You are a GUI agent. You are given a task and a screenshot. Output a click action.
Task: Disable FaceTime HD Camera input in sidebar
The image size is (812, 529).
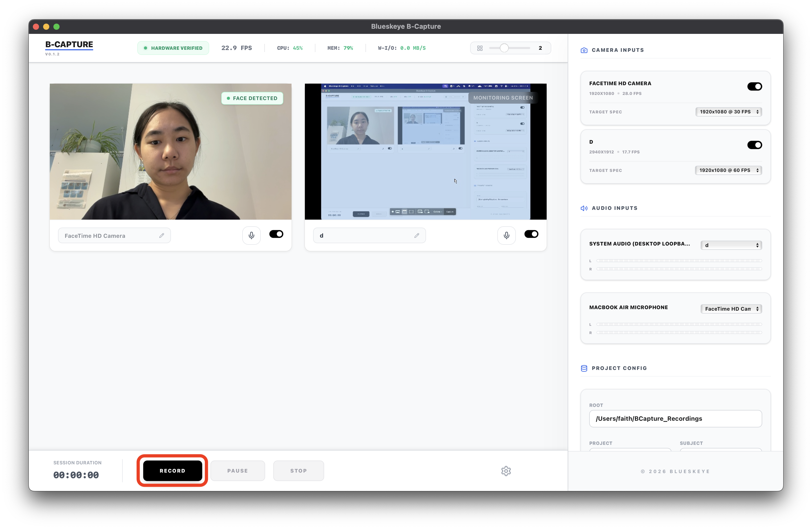pyautogui.click(x=754, y=86)
